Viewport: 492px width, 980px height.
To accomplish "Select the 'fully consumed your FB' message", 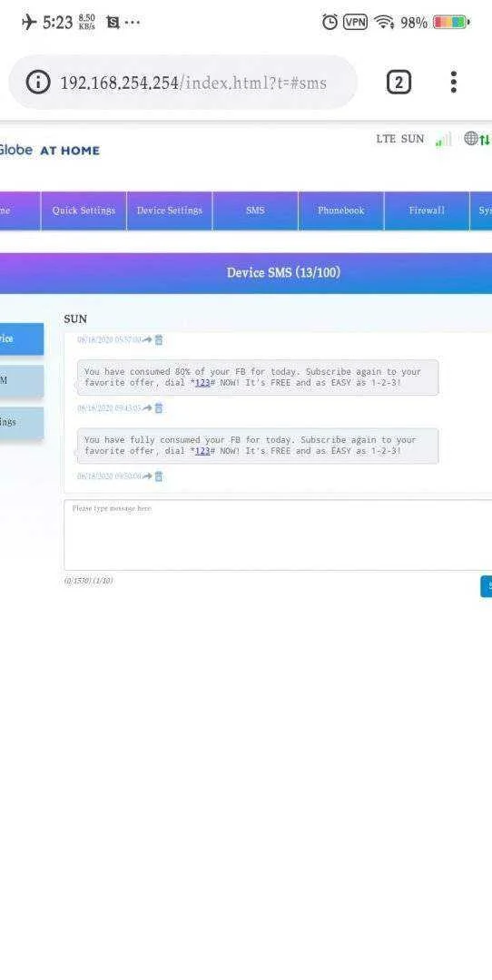I will [x=258, y=445].
